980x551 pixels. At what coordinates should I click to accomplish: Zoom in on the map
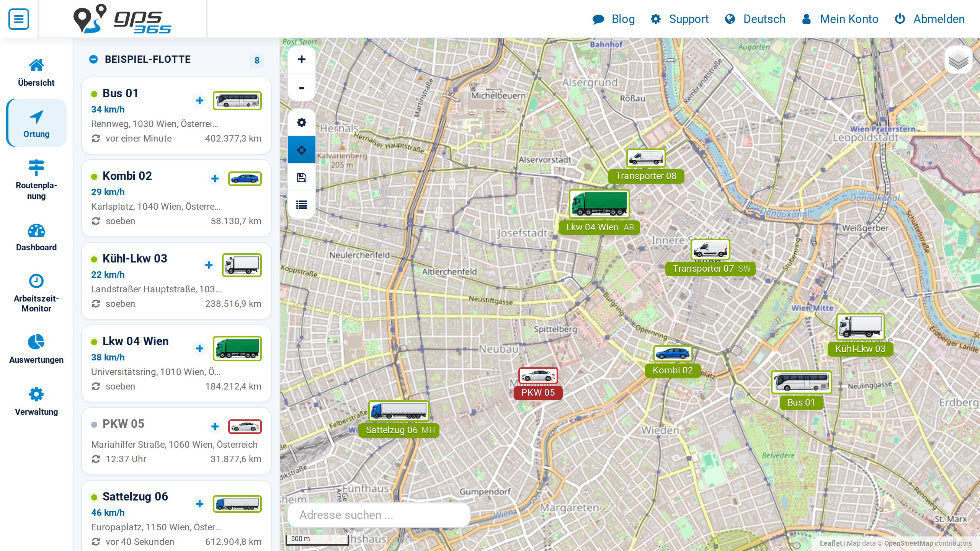(x=302, y=59)
